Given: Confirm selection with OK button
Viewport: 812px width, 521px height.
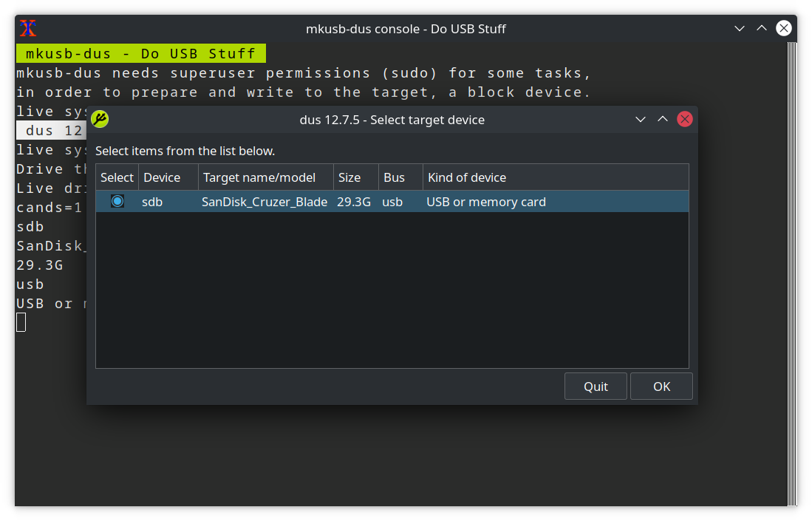Looking at the screenshot, I should pyautogui.click(x=661, y=387).
